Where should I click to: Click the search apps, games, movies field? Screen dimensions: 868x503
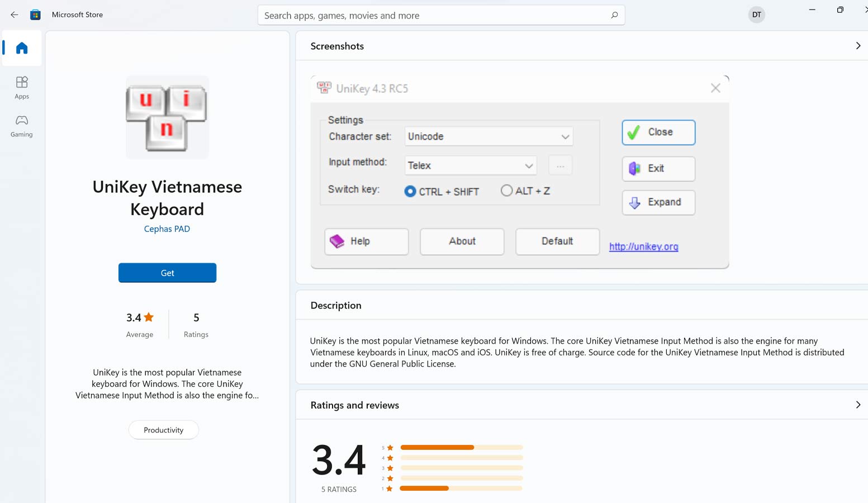coord(441,15)
